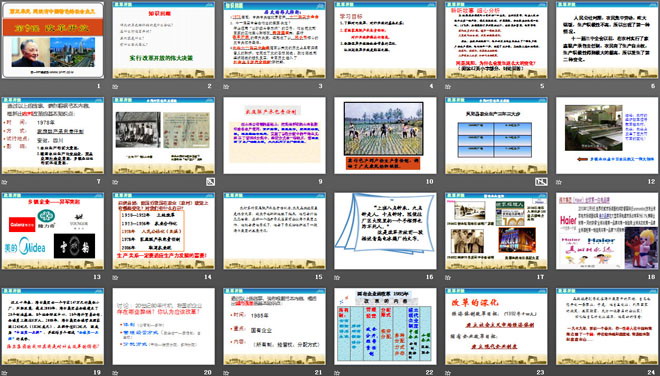Click slide number label 4

(431, 86)
